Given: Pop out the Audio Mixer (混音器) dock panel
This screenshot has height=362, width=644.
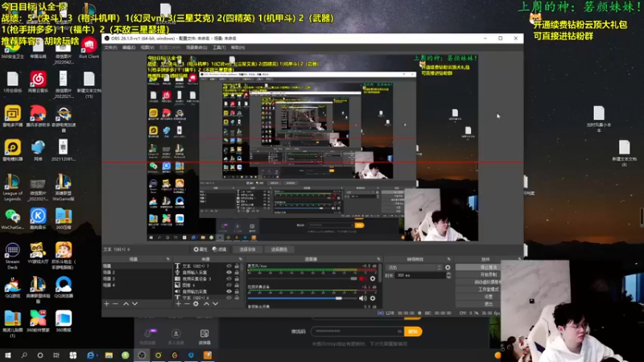Looking at the screenshot, I should point(378,259).
